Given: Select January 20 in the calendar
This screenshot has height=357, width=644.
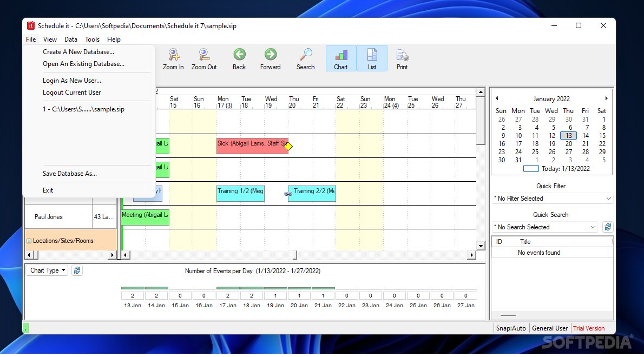Looking at the screenshot, I should (x=568, y=144).
